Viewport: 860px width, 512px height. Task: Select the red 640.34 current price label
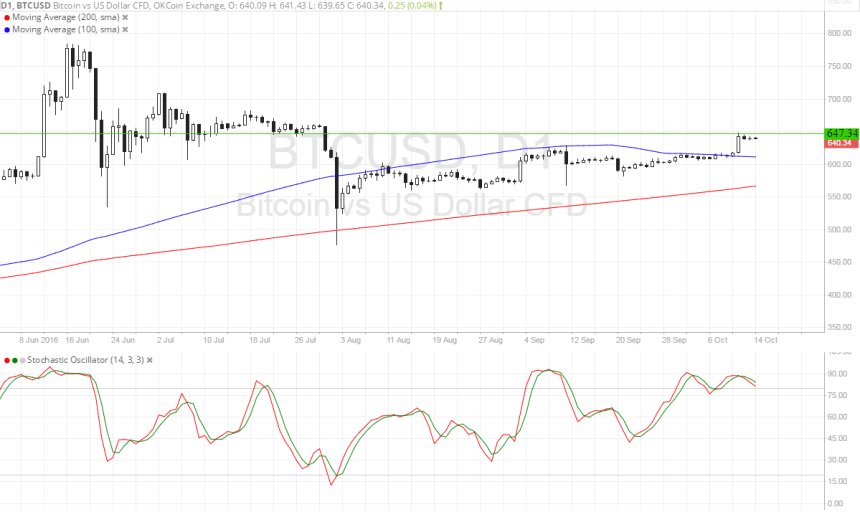[x=841, y=143]
